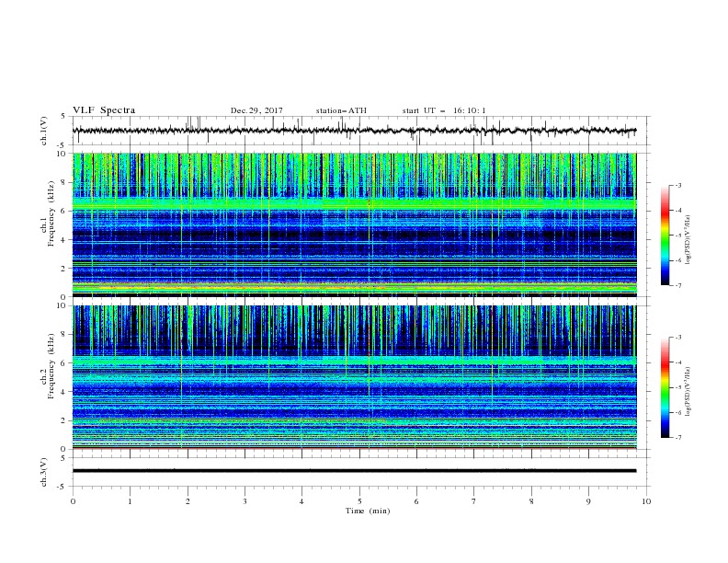Viewport: 728px width, 563px height.
Task: Click time axis tick label "7"
Action: click(x=474, y=501)
